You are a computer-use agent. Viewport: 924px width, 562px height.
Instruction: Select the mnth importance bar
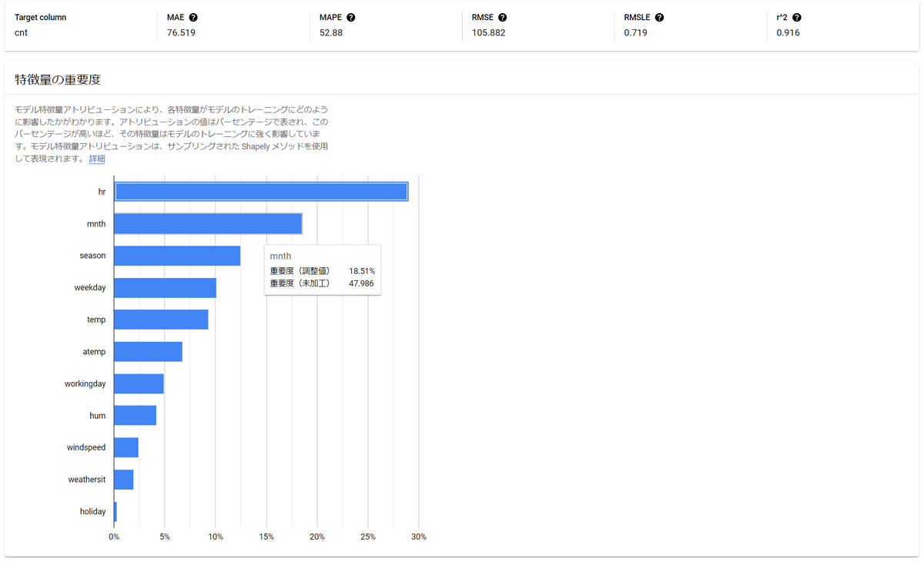pyautogui.click(x=208, y=224)
